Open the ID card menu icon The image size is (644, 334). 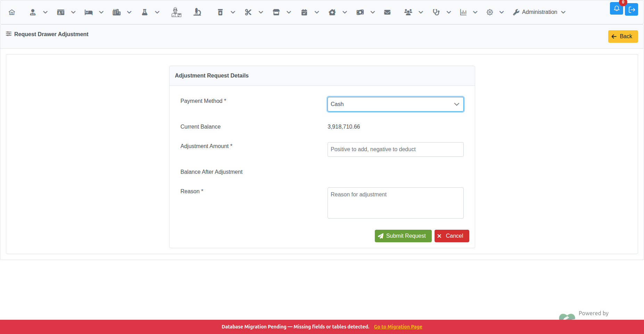[x=61, y=12]
